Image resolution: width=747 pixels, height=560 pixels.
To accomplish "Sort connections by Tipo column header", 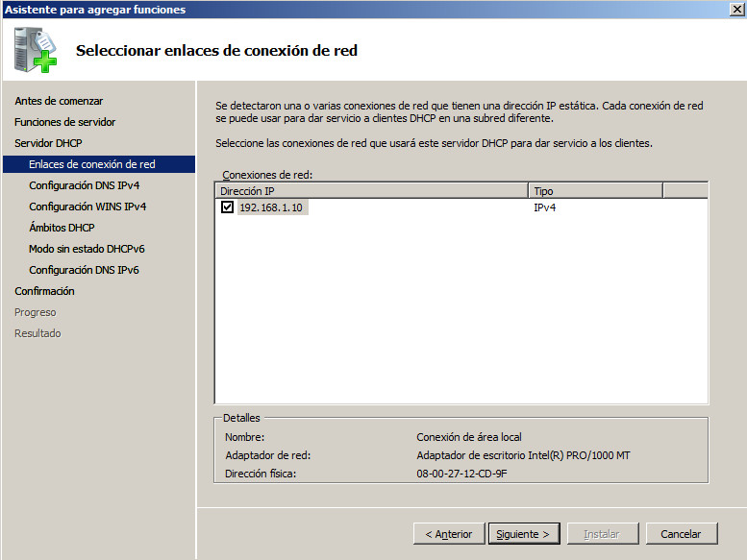I will click(x=594, y=191).
